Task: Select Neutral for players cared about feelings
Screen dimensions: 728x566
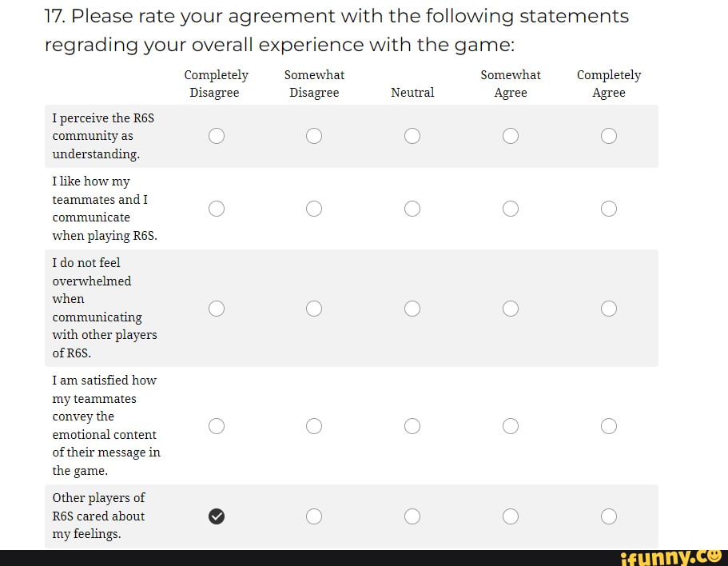Action: point(412,516)
